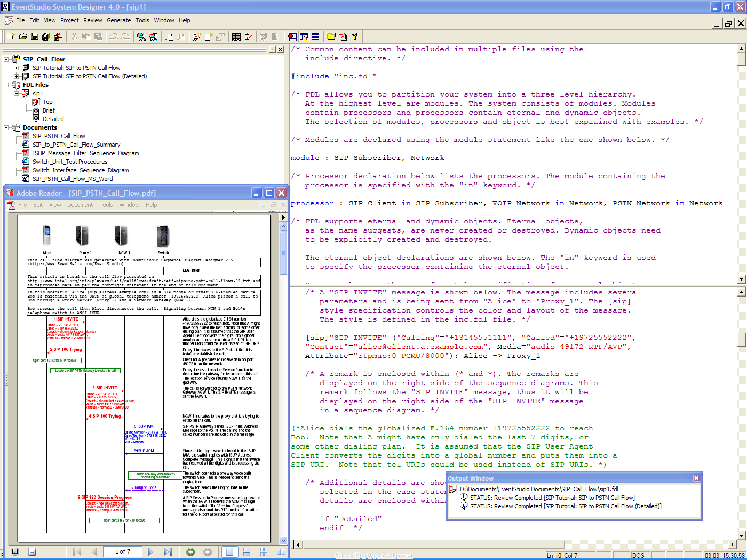Select the Detailed scenario radio item
The image size is (747, 560).
[x=53, y=119]
